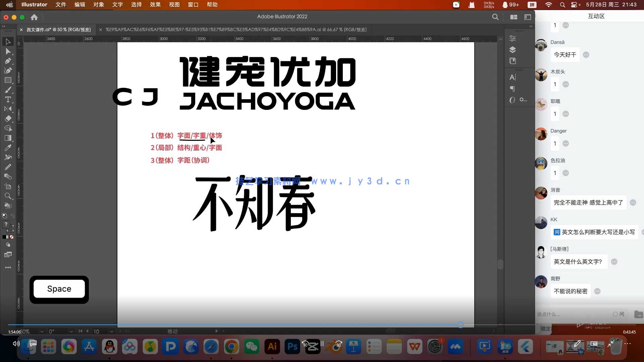Collapse panels with the double-chevron arrow

pos(531,26)
